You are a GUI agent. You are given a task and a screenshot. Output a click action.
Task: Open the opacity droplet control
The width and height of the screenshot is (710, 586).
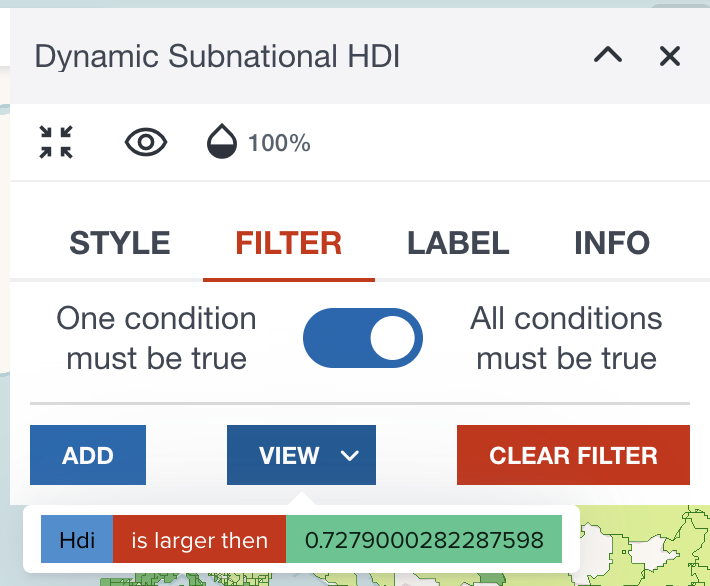[222, 141]
